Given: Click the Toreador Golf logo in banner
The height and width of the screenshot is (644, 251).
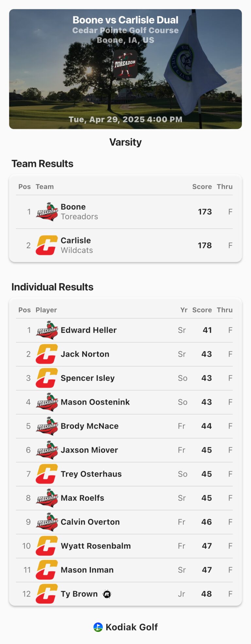Looking at the screenshot, I should tap(125, 64).
